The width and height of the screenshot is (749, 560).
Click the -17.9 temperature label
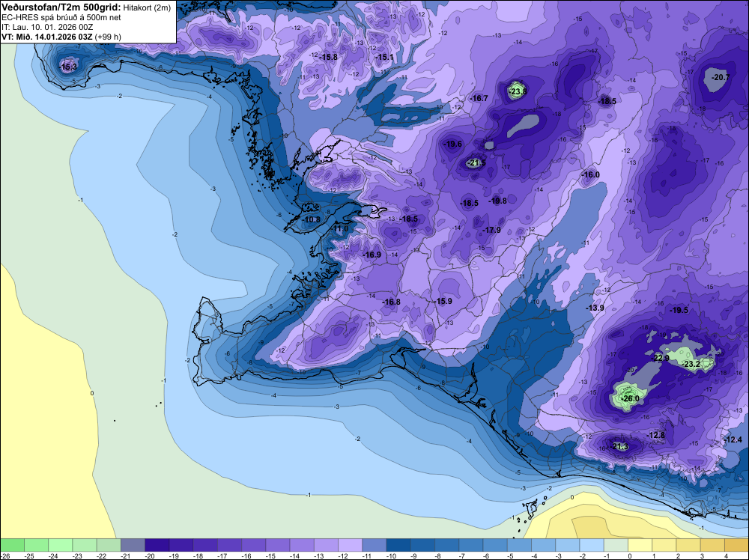pyautogui.click(x=491, y=230)
